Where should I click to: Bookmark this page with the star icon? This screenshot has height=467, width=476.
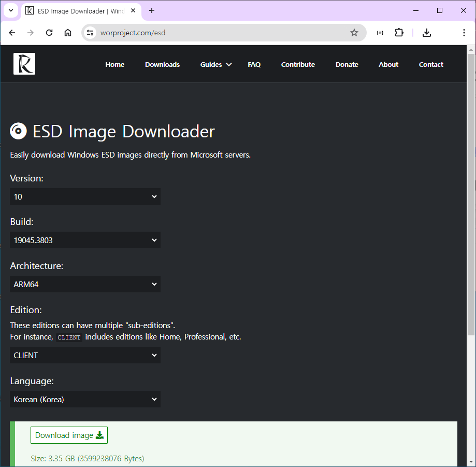(x=354, y=33)
